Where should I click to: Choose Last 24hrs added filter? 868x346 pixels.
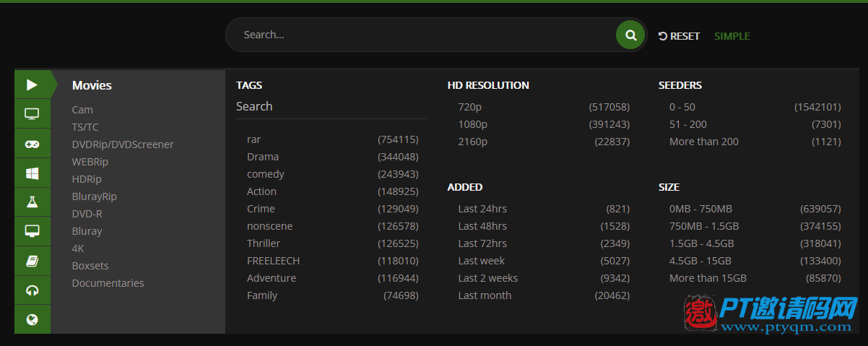coord(544,209)
